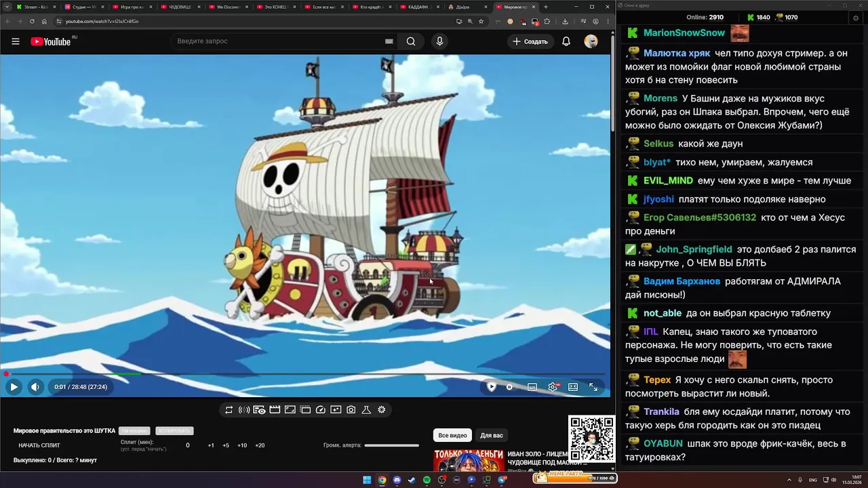Image resolution: width=868 pixels, height=488 pixels.
Task: Select the Для вас filter chip
Action: [x=492, y=435]
